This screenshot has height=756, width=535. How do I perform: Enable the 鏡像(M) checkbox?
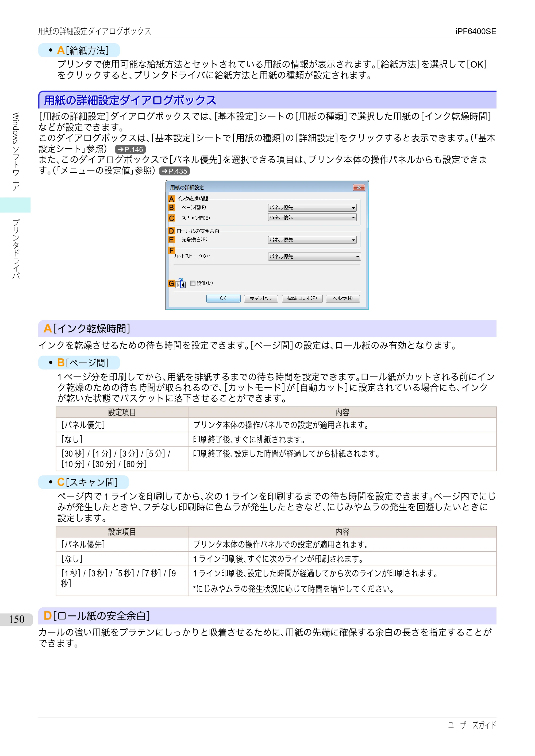click(x=193, y=283)
